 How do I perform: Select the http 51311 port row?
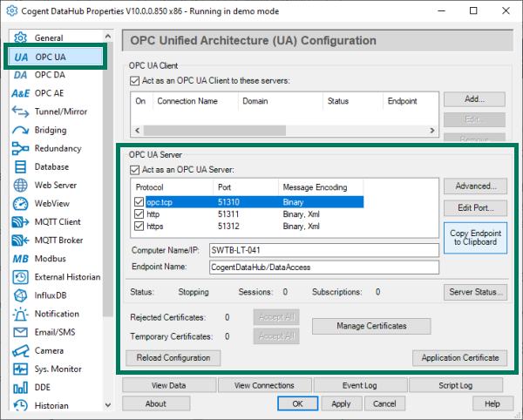click(x=248, y=214)
